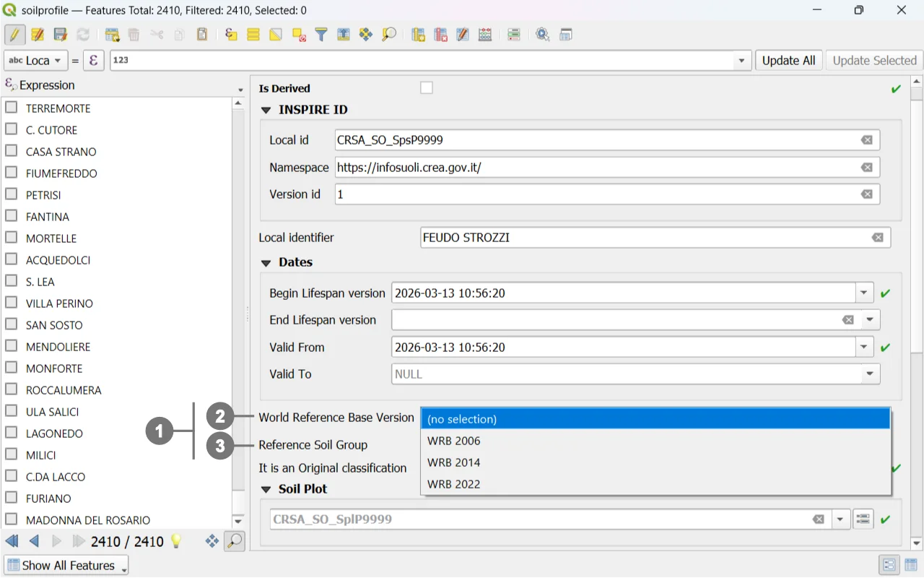The image size is (924, 578).
Task: Tick the ROCCALUMERA feature checkbox
Action: tap(12, 389)
